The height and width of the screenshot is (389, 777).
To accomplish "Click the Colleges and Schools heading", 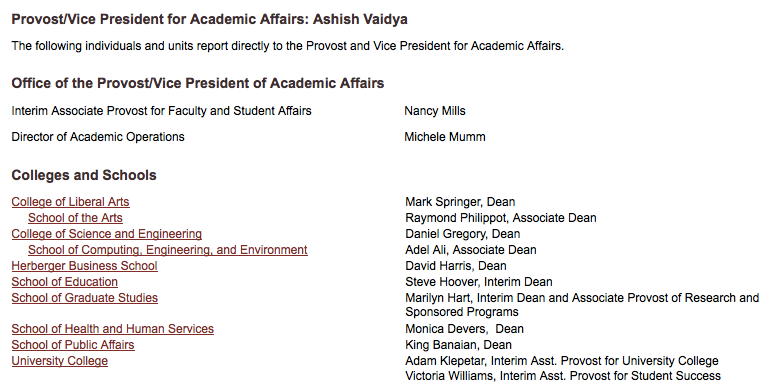I will pos(84,175).
